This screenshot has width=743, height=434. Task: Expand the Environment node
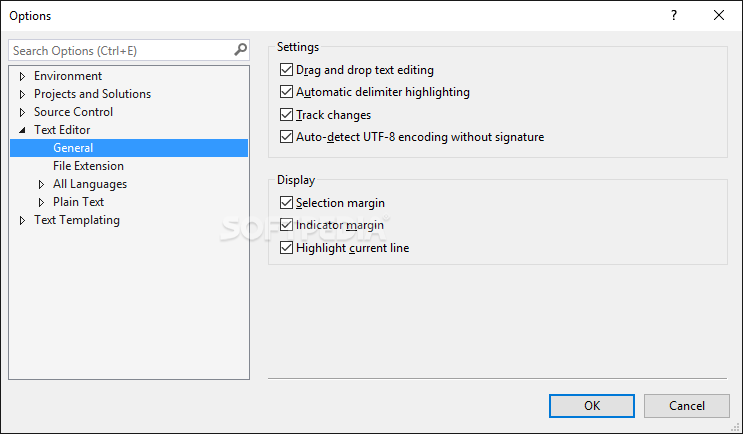click(22, 76)
